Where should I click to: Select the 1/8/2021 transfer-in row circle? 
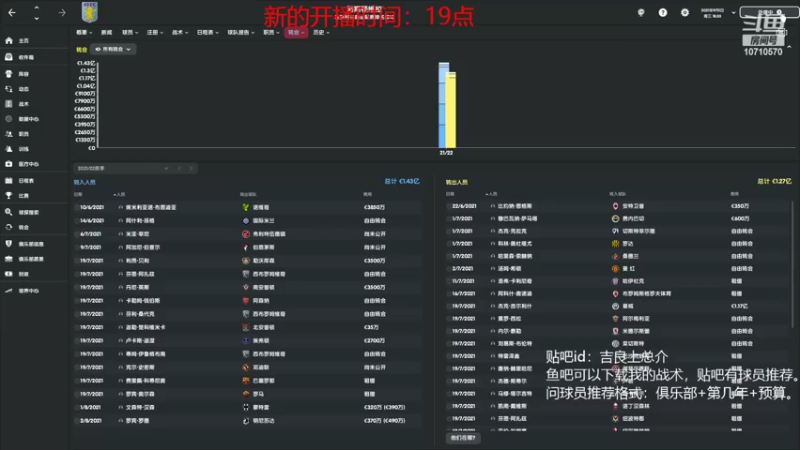point(77,408)
